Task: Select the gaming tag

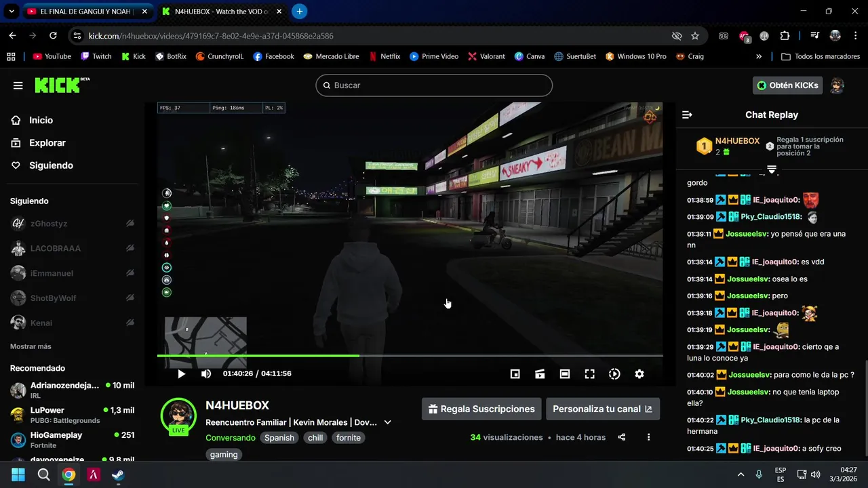Action: [x=224, y=455]
